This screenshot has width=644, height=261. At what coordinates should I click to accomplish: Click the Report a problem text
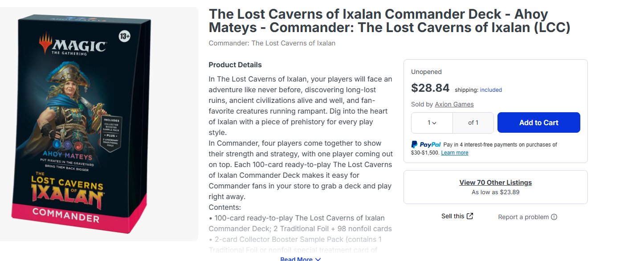pos(523,217)
